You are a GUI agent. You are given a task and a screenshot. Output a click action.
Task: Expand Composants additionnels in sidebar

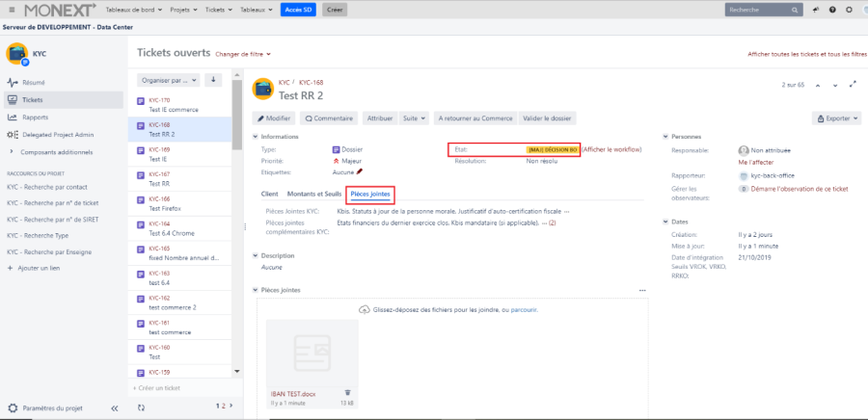click(x=11, y=152)
